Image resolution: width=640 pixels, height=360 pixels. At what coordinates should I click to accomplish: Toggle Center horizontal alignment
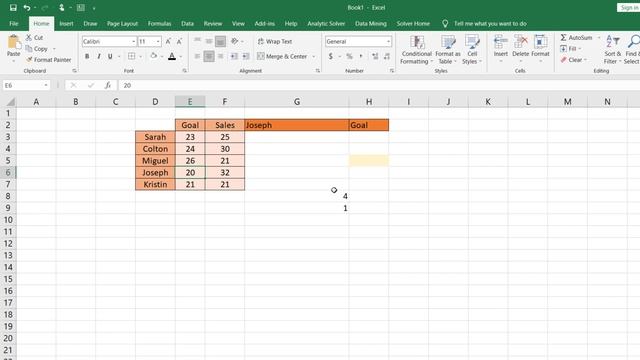click(x=209, y=56)
